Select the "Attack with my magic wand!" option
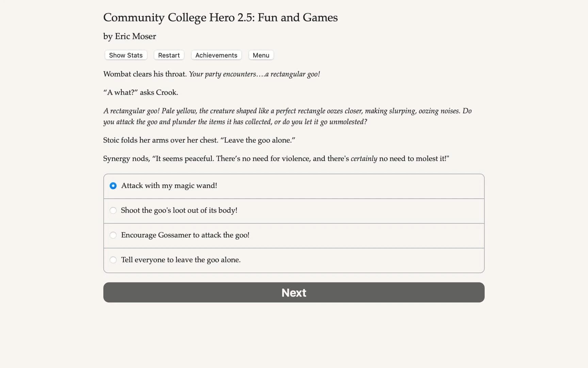This screenshot has width=588, height=368. click(x=169, y=186)
